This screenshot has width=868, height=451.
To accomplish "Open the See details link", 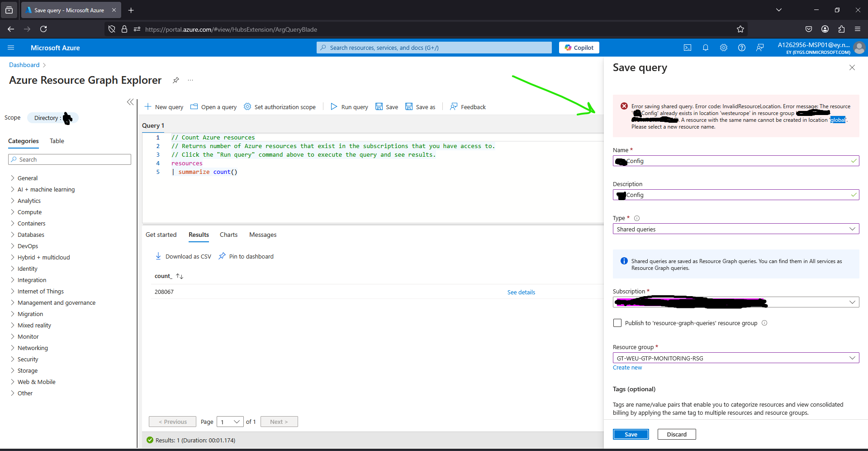I will (521, 292).
